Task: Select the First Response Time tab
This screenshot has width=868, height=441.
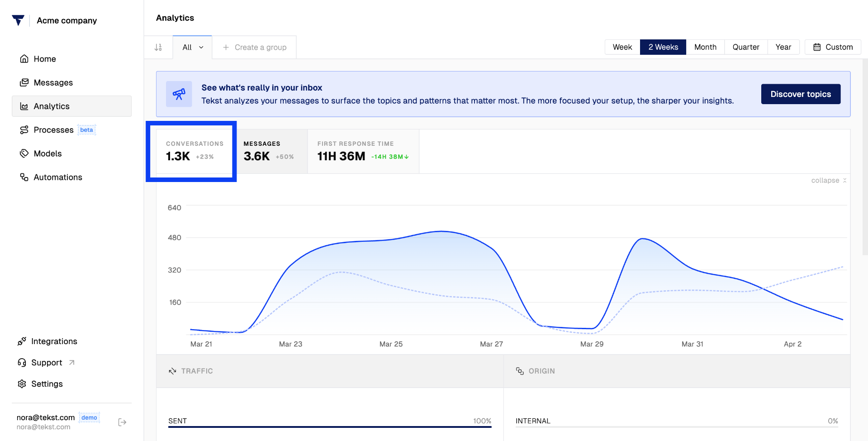Action: click(363, 152)
